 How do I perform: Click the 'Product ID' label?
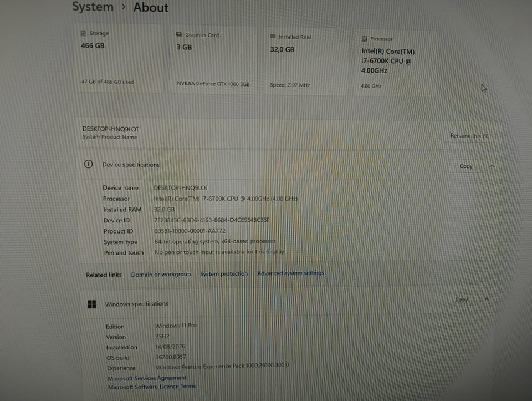tap(118, 231)
